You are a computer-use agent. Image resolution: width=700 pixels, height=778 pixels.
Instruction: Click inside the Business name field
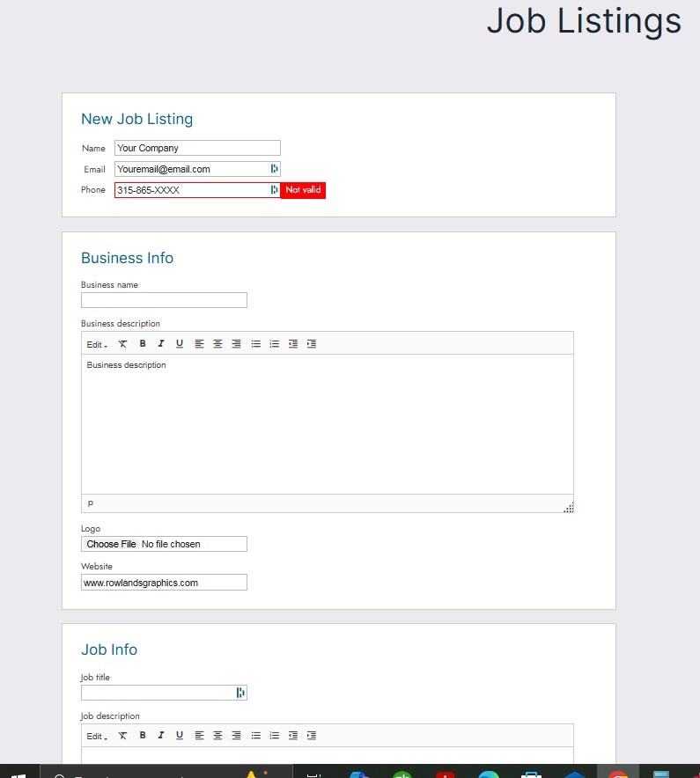[x=164, y=300]
